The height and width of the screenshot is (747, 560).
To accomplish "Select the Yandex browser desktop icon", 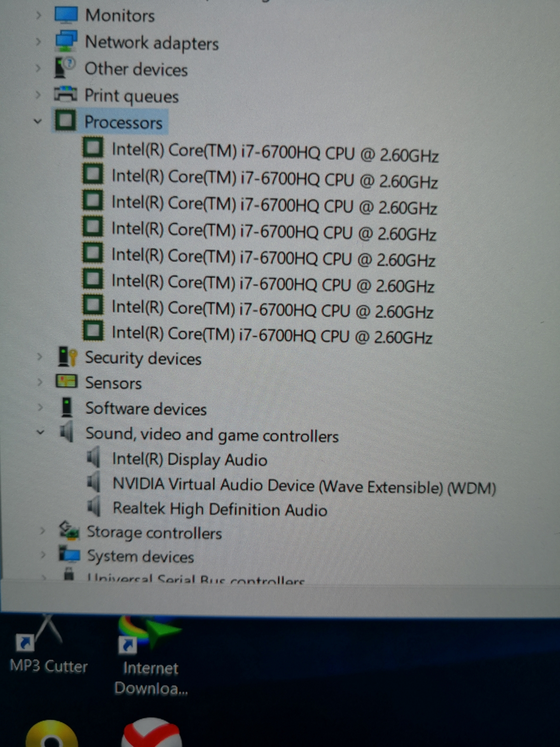I will [x=151, y=733].
